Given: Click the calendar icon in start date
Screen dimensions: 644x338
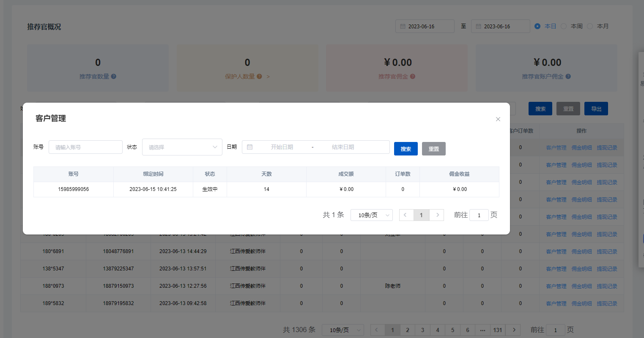Looking at the screenshot, I should coord(403,26).
